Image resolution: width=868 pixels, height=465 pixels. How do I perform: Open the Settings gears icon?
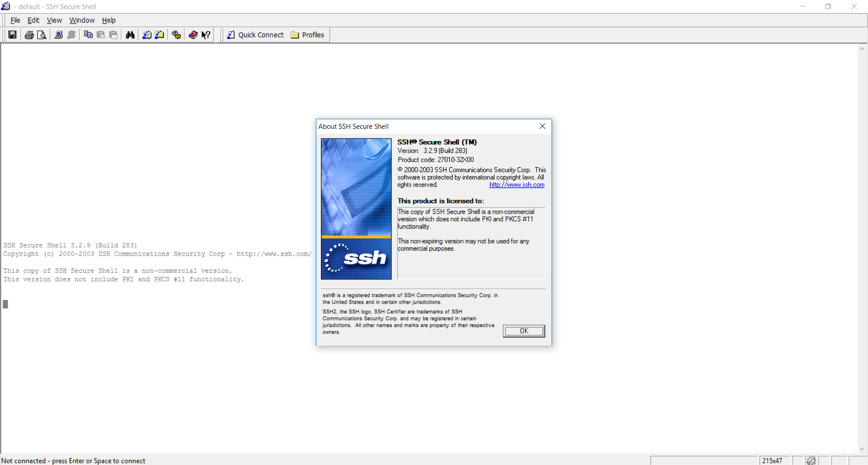point(176,35)
